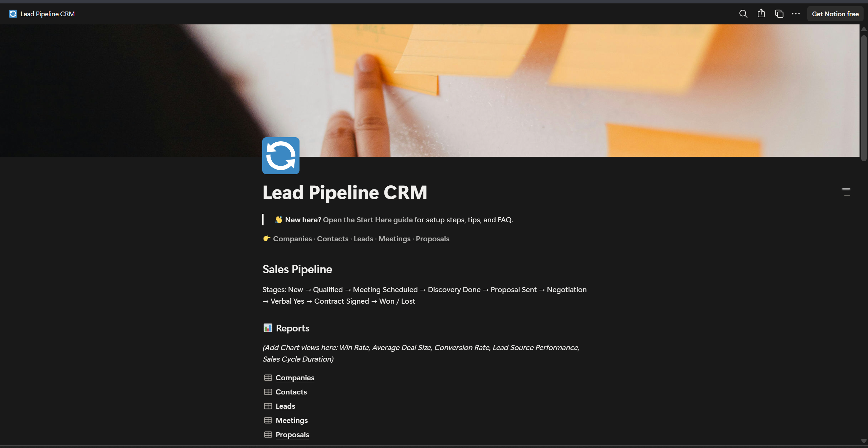Click the search magnifier icon
868x448 pixels.
(743, 14)
